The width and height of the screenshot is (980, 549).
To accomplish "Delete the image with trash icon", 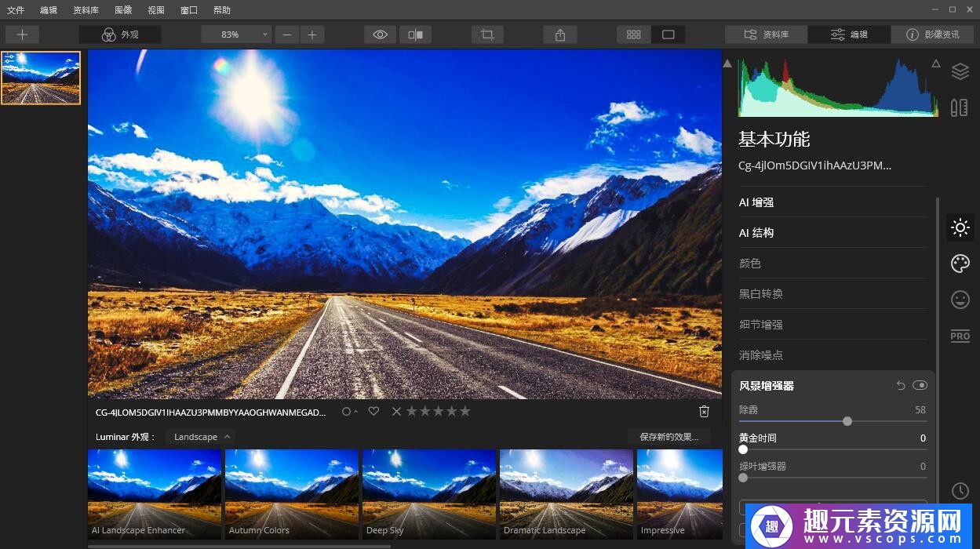I will click(x=704, y=411).
